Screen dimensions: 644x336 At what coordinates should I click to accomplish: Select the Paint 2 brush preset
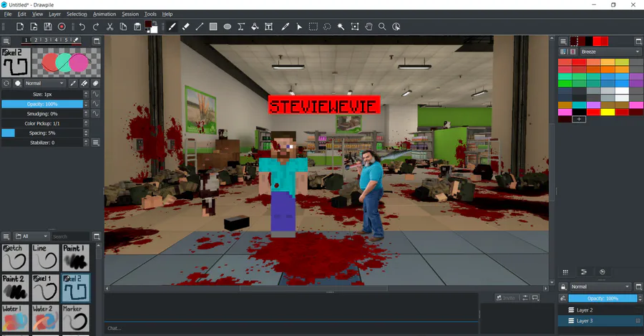click(15, 288)
